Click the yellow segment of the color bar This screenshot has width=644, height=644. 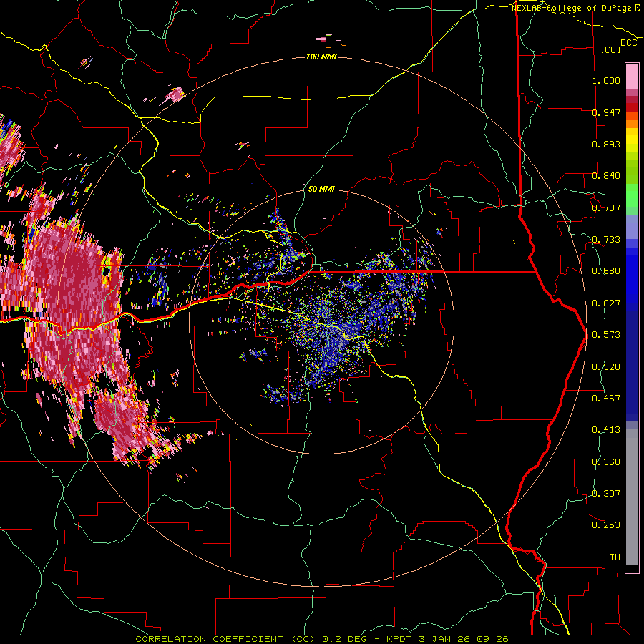pyautogui.click(x=632, y=142)
